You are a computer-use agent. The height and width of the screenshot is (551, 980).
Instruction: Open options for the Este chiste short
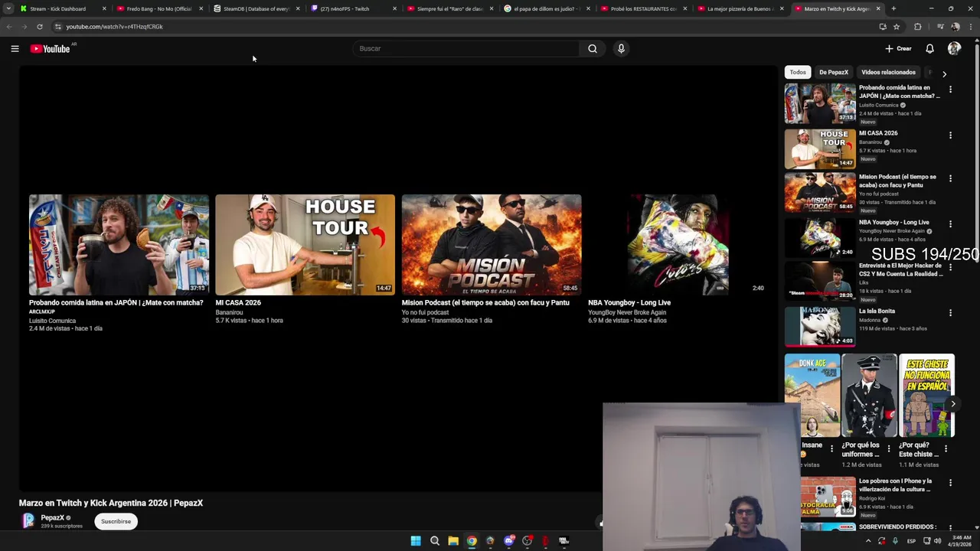946,448
